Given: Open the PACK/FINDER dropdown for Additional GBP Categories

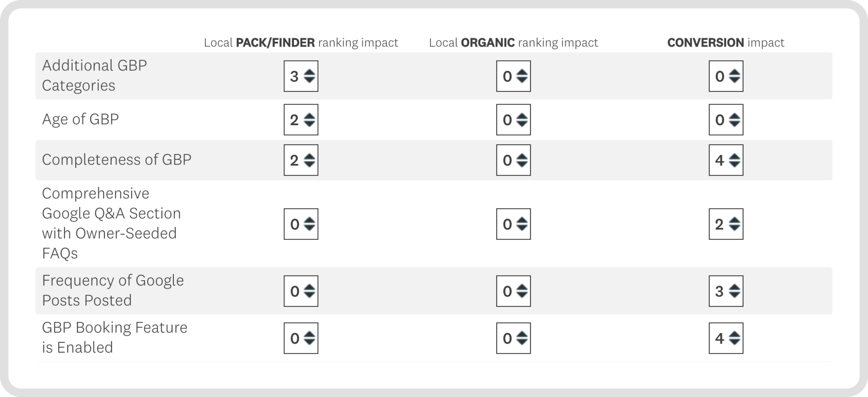Looking at the screenshot, I should coord(301,76).
